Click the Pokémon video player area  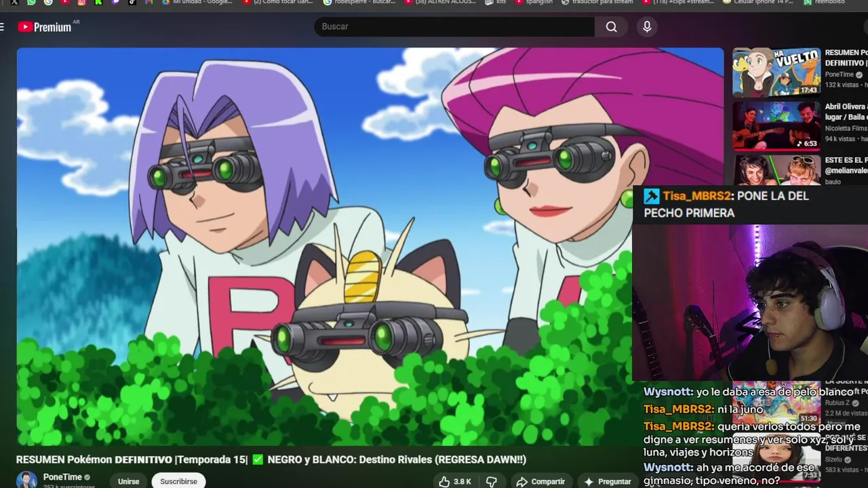tap(370, 246)
